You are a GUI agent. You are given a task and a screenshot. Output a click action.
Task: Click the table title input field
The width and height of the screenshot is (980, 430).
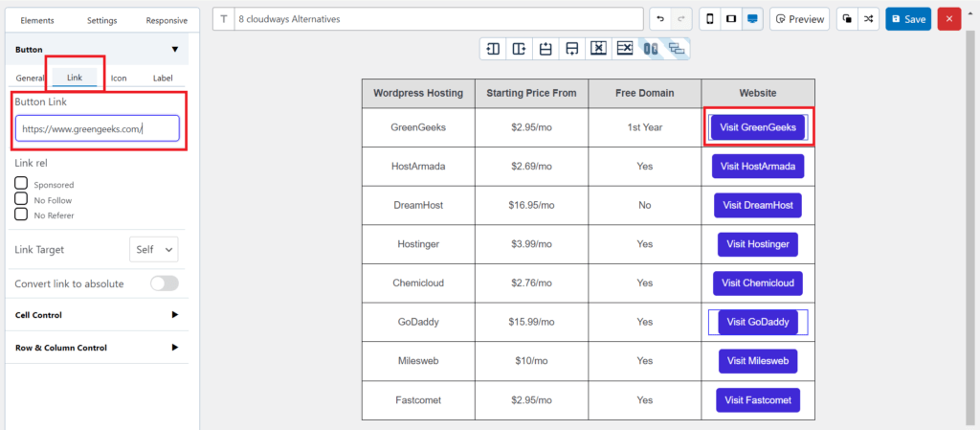438,19
